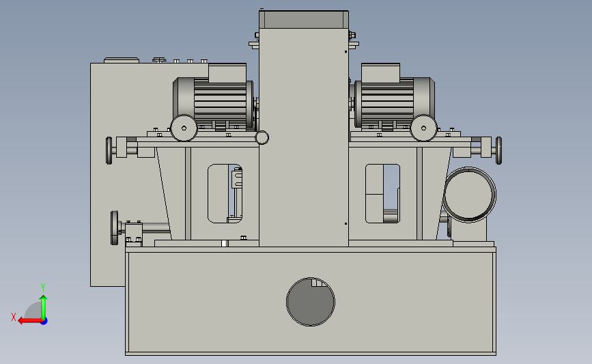592x364 pixels.
Task: Click the blue Z axis dot of triad
Action: pyautogui.click(x=44, y=322)
